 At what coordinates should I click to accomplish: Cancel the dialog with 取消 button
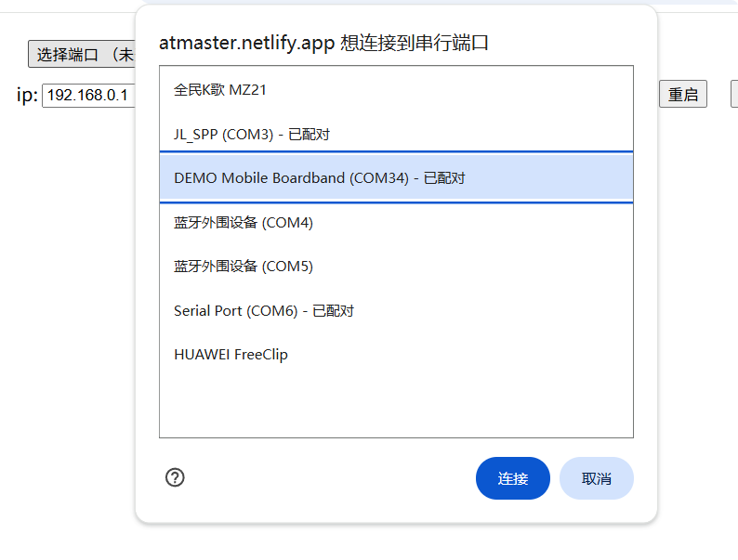(x=597, y=478)
